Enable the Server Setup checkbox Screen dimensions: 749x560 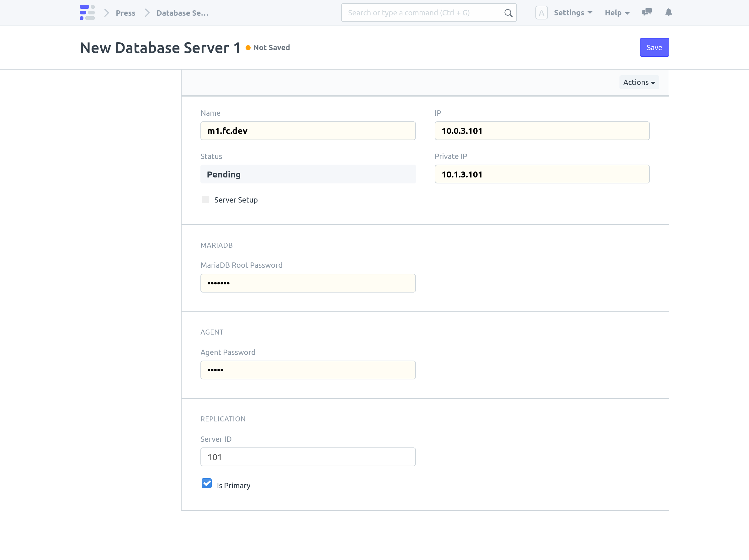(205, 199)
